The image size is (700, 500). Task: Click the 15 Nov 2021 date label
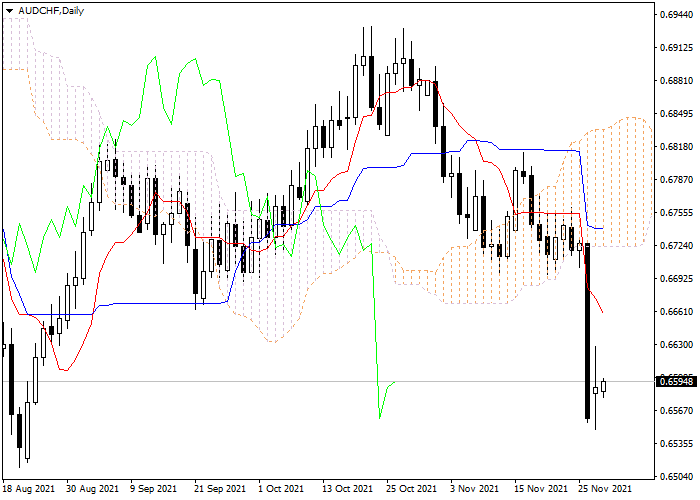[x=540, y=489]
